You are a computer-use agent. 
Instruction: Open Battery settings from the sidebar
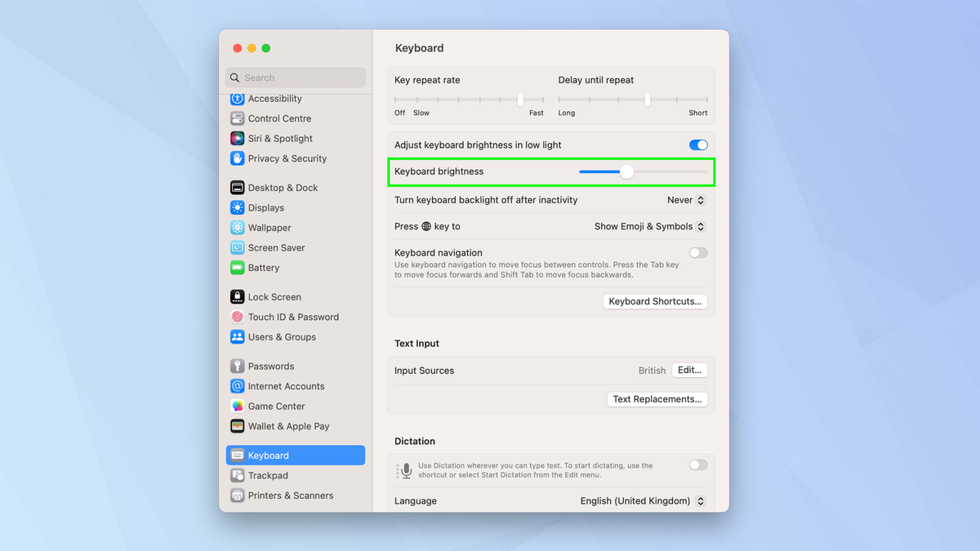pos(264,268)
